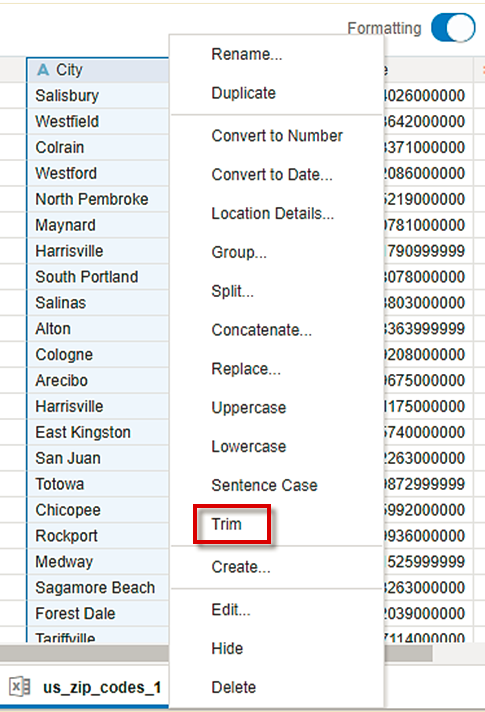Choose Concatenate... menu entry

coord(262,330)
